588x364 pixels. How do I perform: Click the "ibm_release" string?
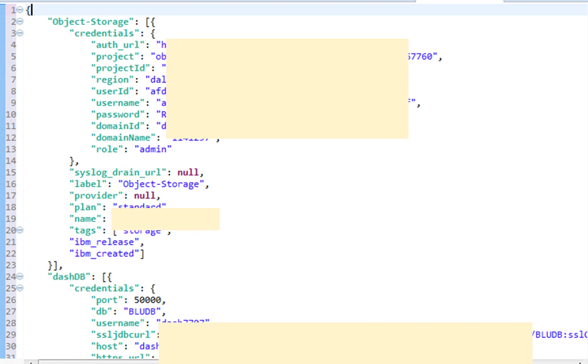click(104, 242)
